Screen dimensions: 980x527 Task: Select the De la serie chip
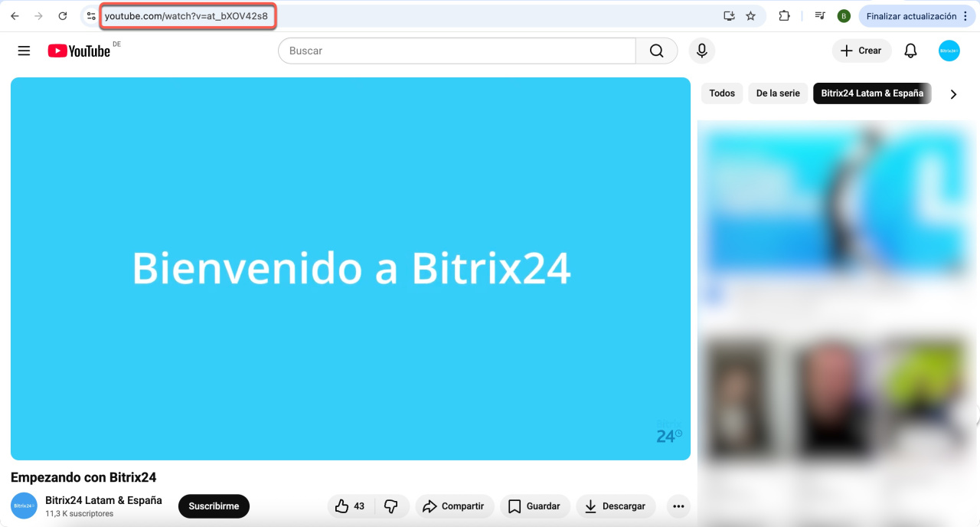tap(777, 93)
